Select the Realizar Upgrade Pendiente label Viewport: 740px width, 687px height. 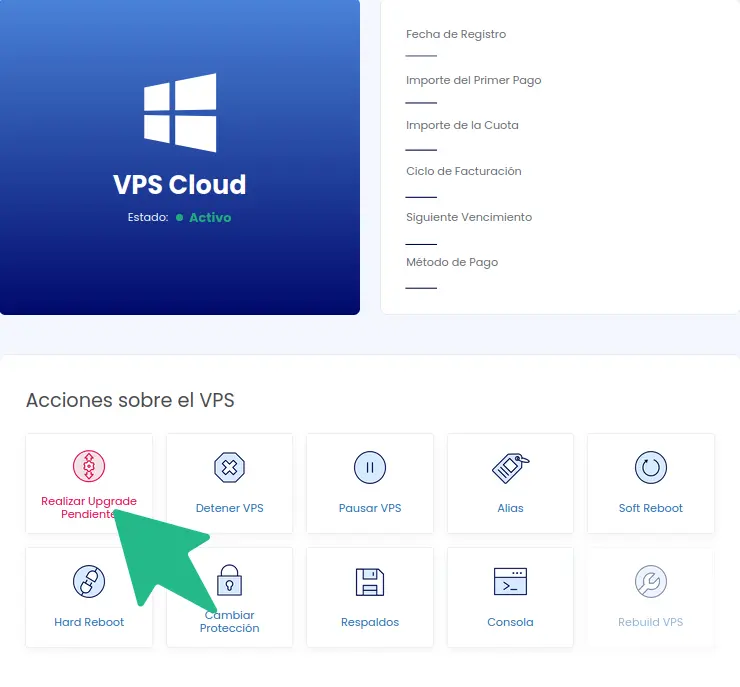[89, 507]
